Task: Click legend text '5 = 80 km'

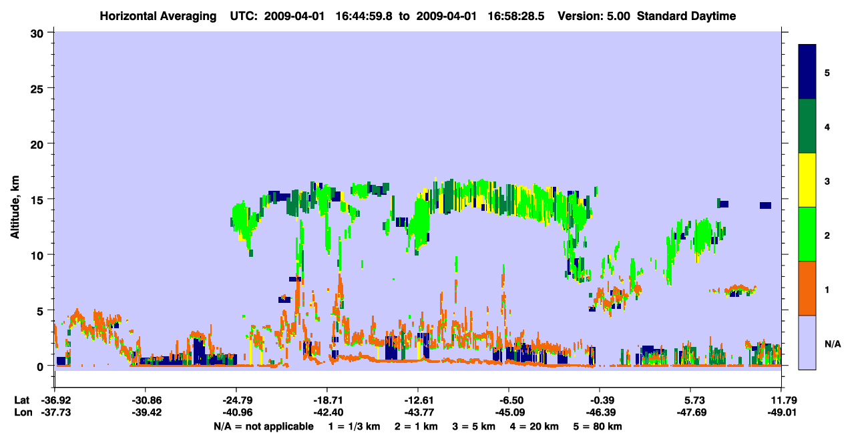Action: (597, 426)
